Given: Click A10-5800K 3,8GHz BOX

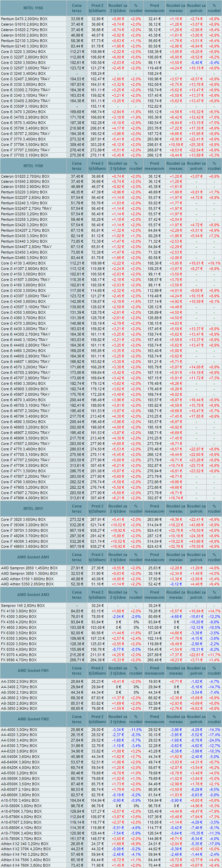Looking at the screenshot, I should 21,806.
